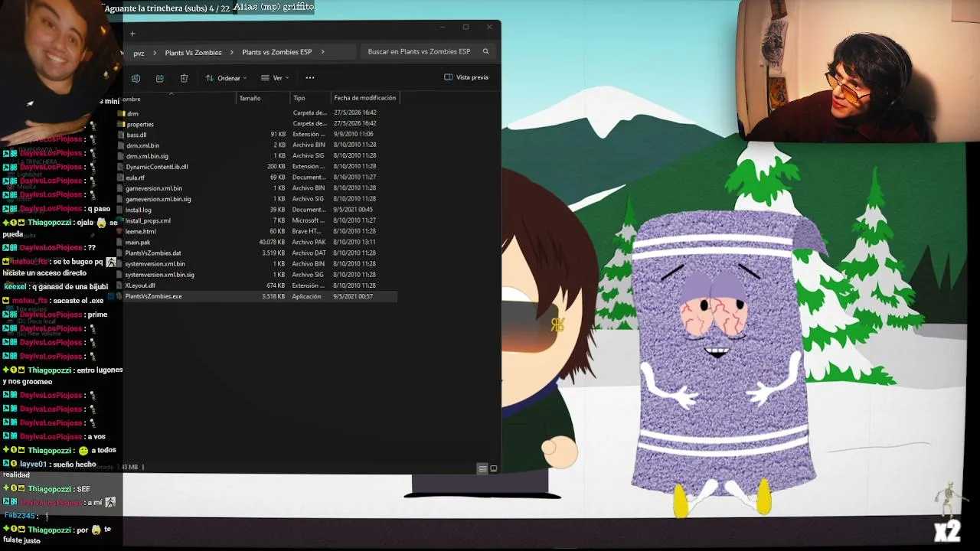980x551 pixels.
Task: Minimize the File Explorer window
Action: 443,28
